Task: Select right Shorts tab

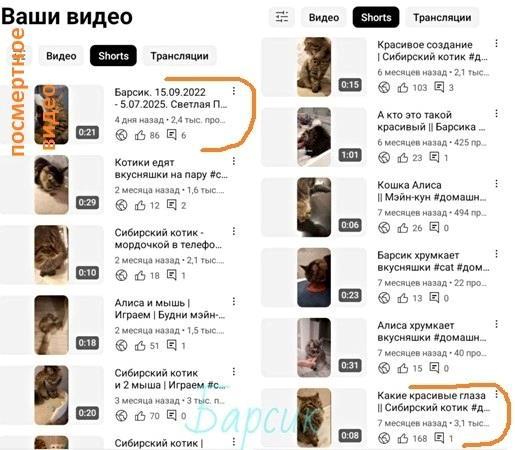Action: [x=376, y=17]
